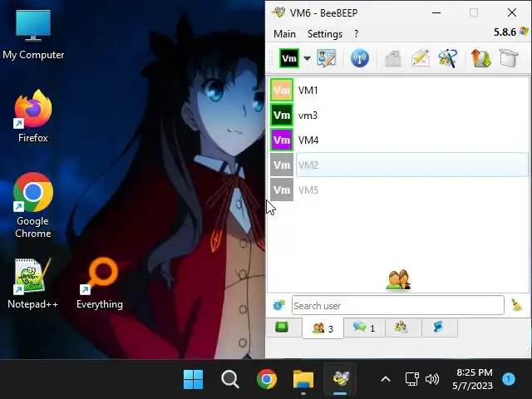This screenshot has height=399, width=532.
Task: Close the BeeBEEP window
Action: click(512, 13)
